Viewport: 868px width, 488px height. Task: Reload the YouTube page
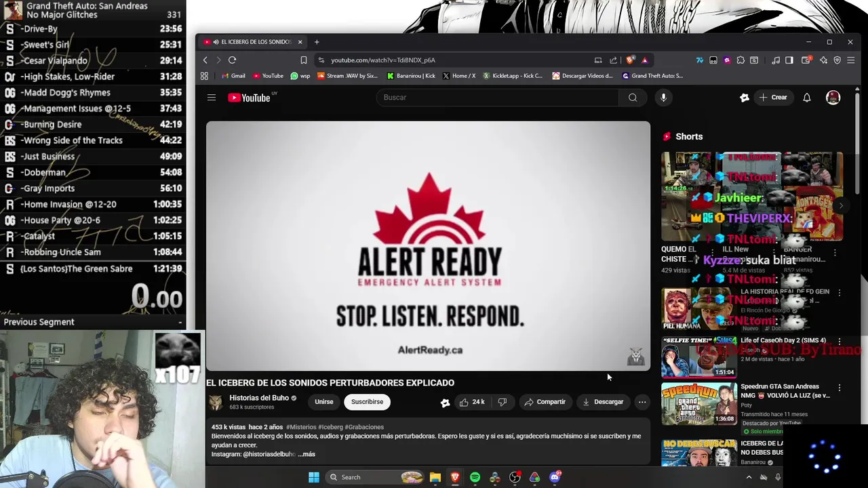(x=232, y=60)
